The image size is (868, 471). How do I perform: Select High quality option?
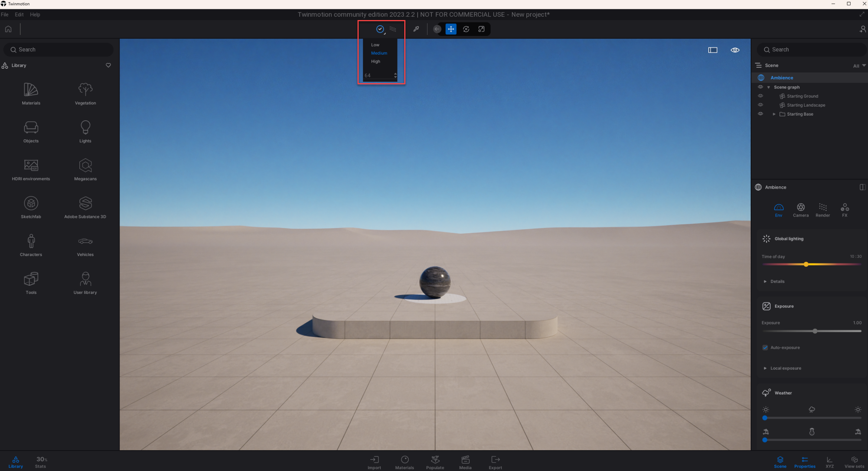click(375, 62)
